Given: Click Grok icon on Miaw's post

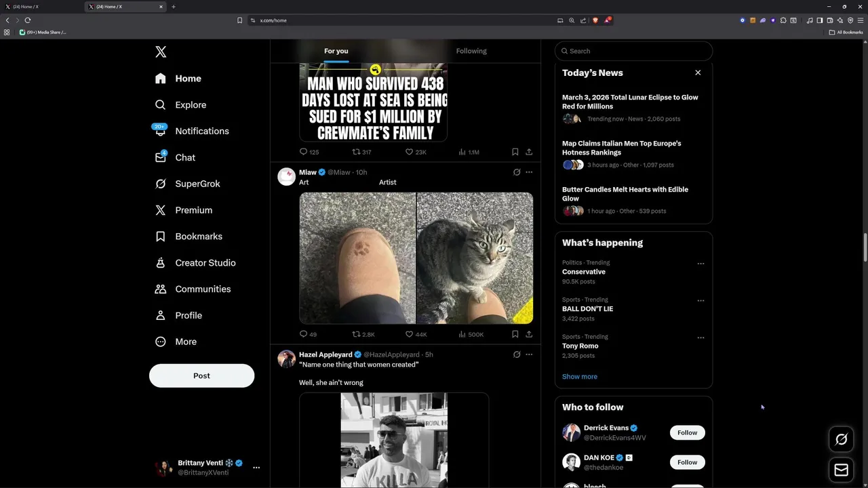Looking at the screenshot, I should click(x=517, y=172).
